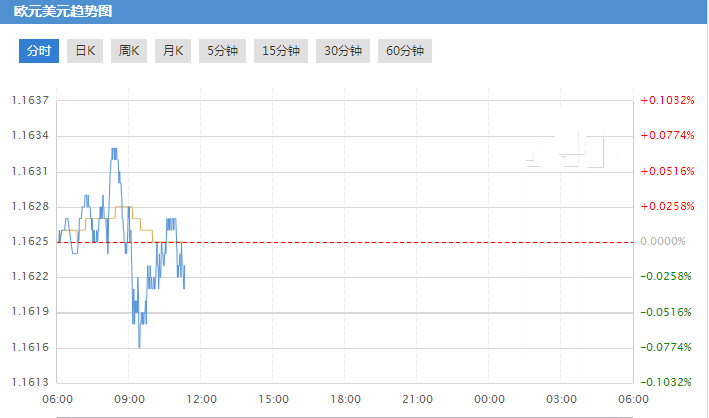This screenshot has width=709, height=418.
Task: Click the faint watermark logo in chart
Action: point(567,151)
